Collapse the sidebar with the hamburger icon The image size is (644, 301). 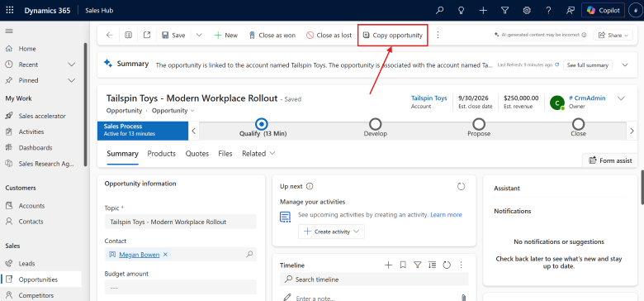9,31
